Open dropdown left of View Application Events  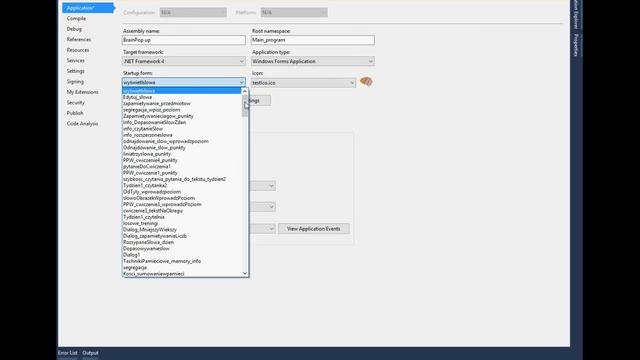262,229
